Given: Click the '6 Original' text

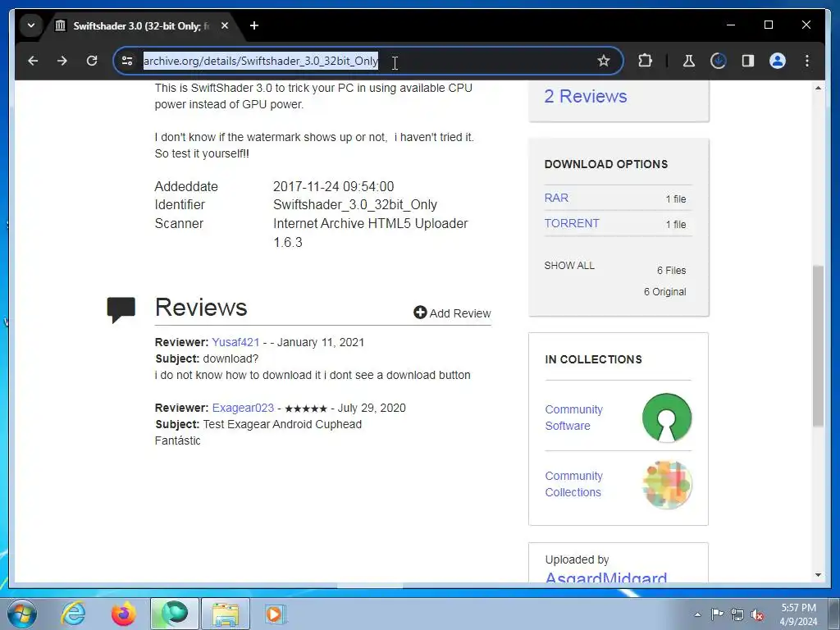Looking at the screenshot, I should tap(664, 292).
